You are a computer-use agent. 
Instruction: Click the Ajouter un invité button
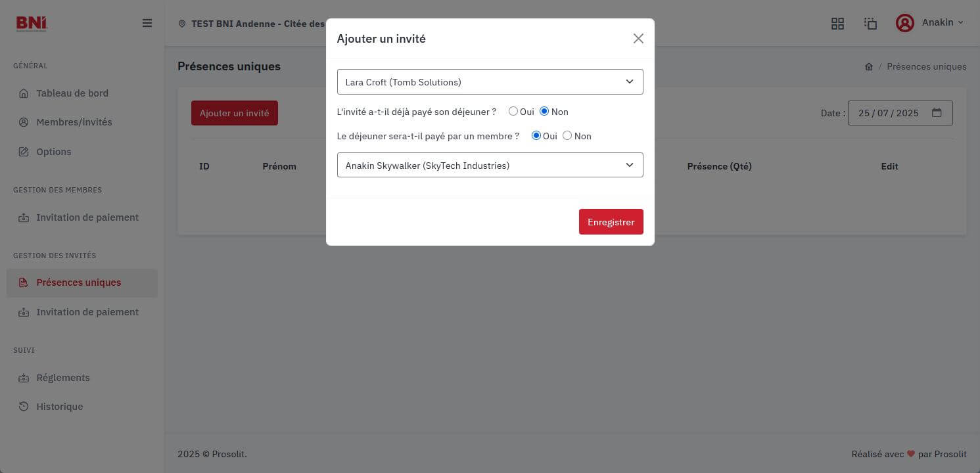(x=235, y=113)
